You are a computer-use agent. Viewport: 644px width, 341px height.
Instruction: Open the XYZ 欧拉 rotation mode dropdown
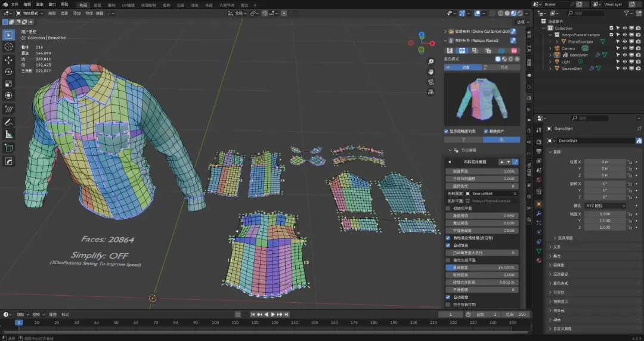point(603,206)
